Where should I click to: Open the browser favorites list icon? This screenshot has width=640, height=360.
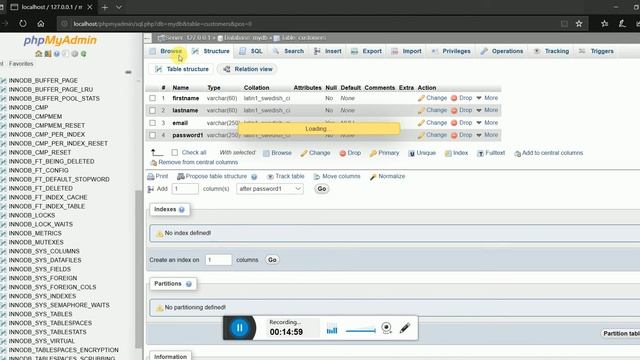pyautogui.click(x=604, y=24)
